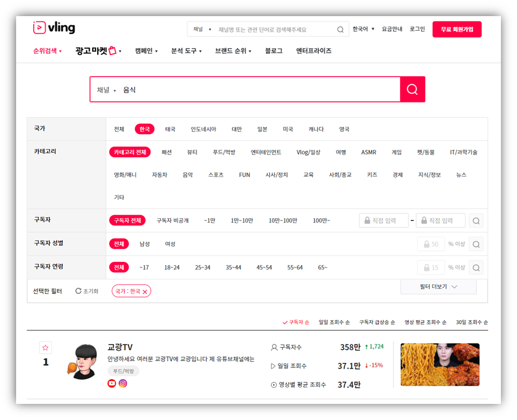Expand the 순위검색 menu
Screen dimensions: 517x420
(47, 51)
